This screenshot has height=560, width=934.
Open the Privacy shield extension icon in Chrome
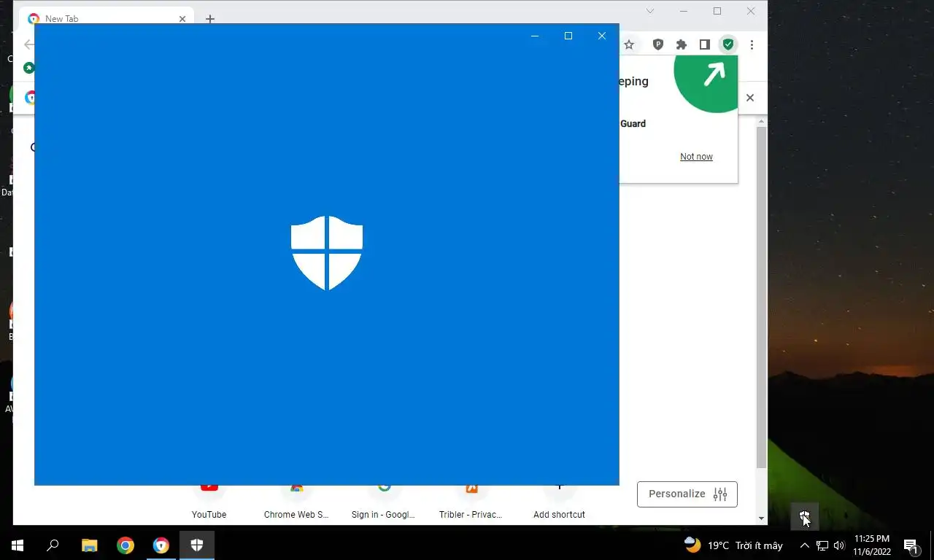[657, 44]
